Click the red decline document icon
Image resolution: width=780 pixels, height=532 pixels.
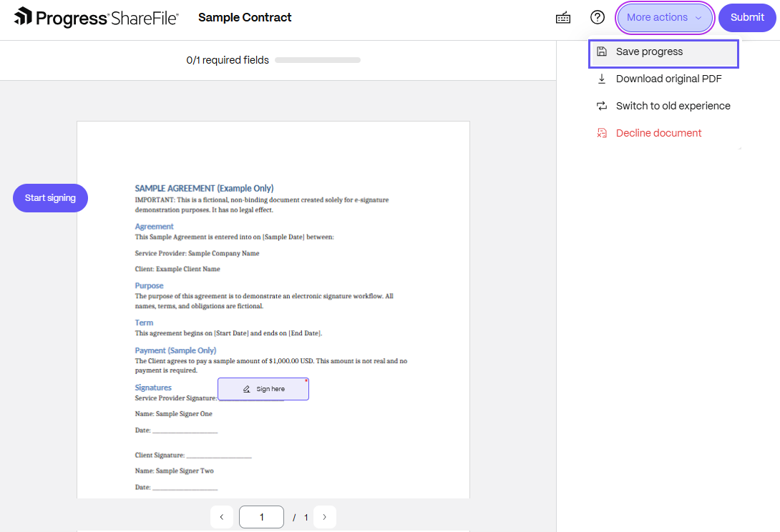point(601,133)
